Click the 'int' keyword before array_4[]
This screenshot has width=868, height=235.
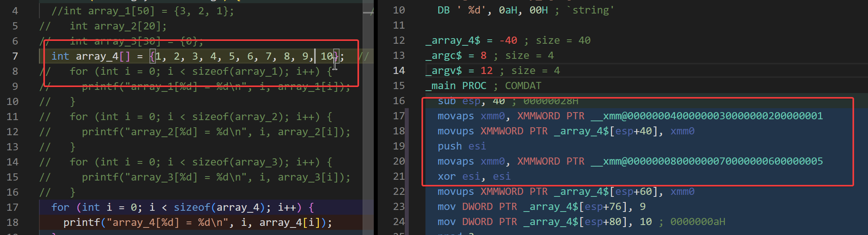tap(60, 56)
